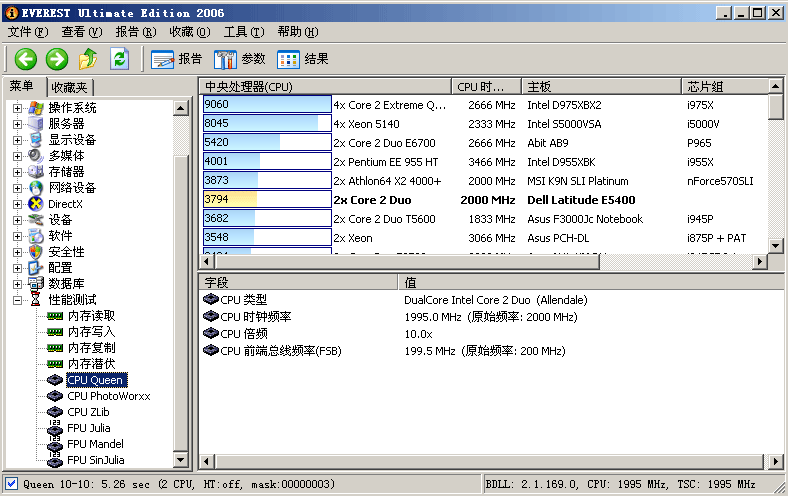
Task: Click the green Forward arrow button
Action: 57,59
